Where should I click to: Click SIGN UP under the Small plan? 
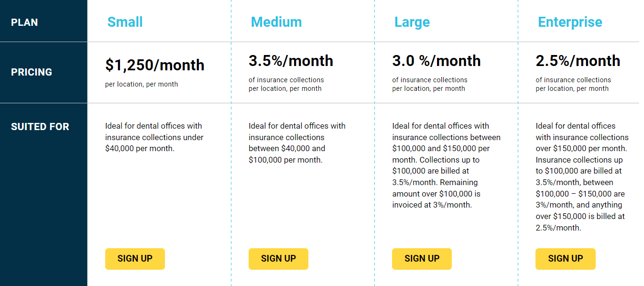pyautogui.click(x=135, y=259)
